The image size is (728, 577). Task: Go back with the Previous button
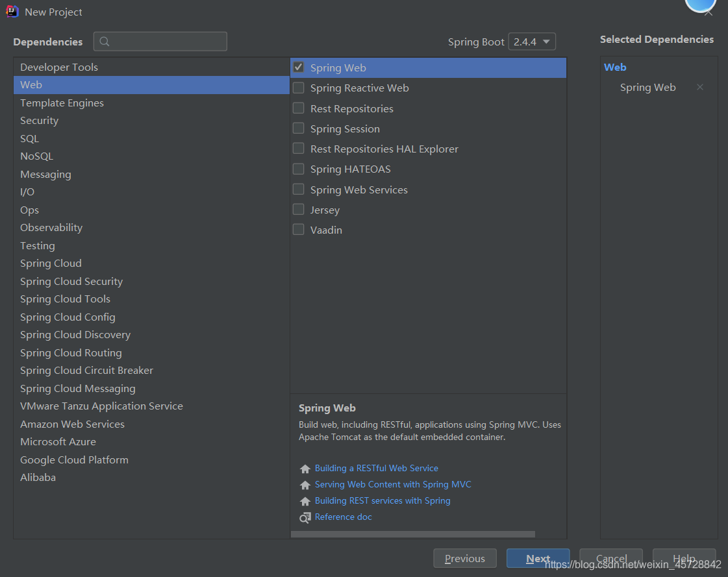pos(465,558)
